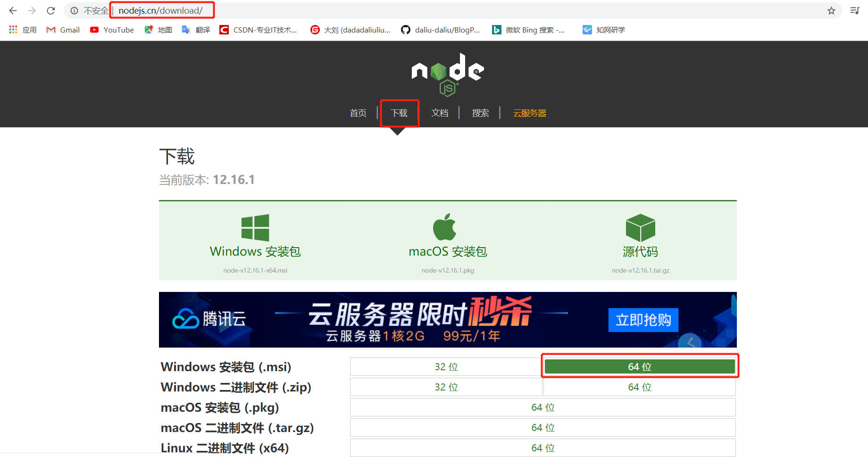Reload the page with refresh icon
The height and width of the screenshot is (457, 868).
(51, 10)
